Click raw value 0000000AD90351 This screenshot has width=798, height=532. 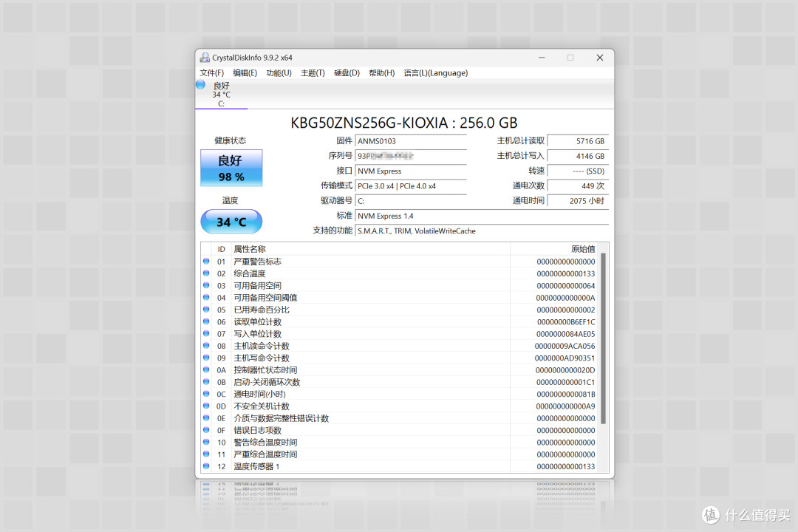565,358
